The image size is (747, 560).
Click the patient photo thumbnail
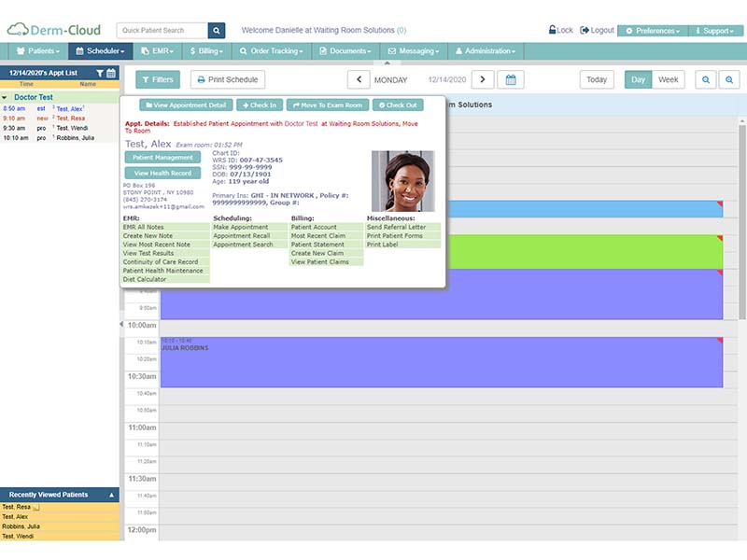click(x=403, y=181)
